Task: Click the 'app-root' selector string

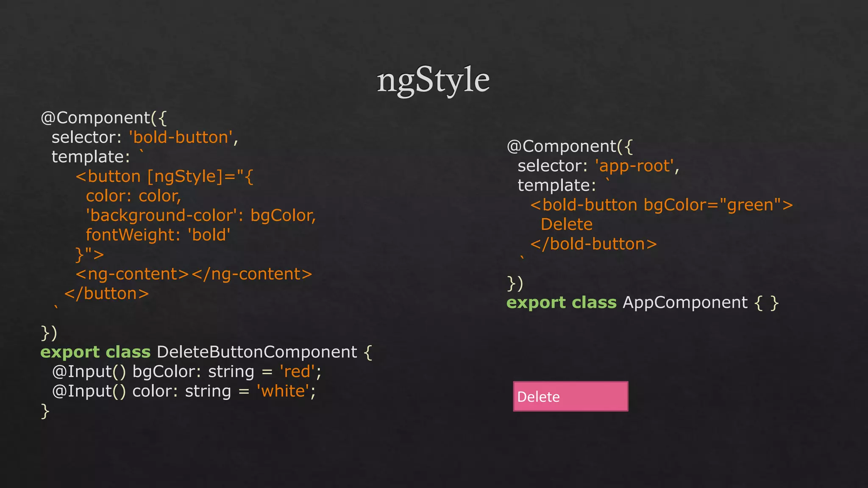Action: click(x=634, y=166)
